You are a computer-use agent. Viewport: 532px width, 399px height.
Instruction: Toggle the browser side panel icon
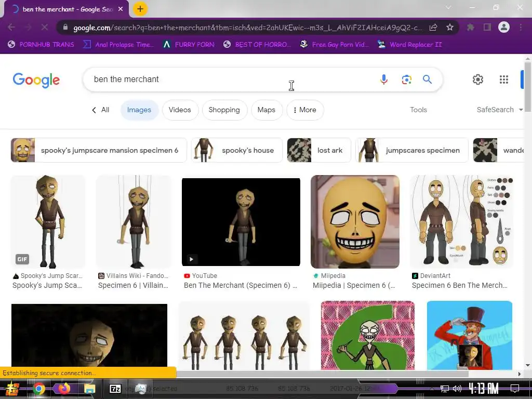click(487, 27)
